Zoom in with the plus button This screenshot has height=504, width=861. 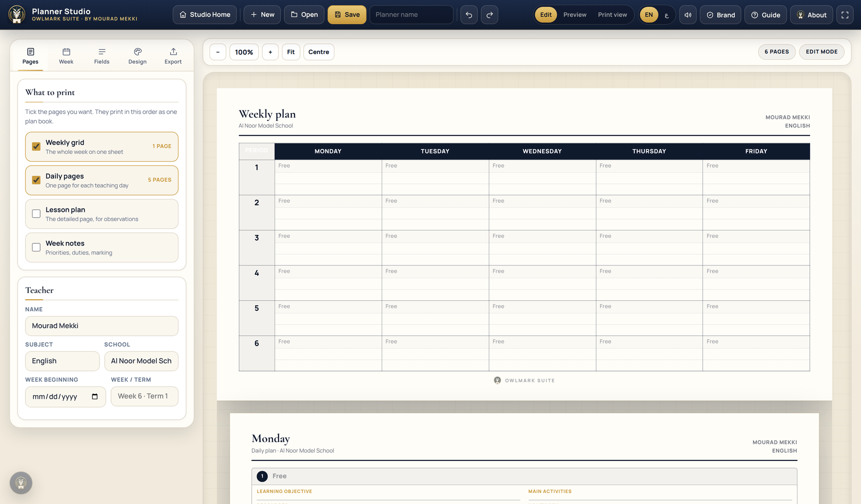270,52
